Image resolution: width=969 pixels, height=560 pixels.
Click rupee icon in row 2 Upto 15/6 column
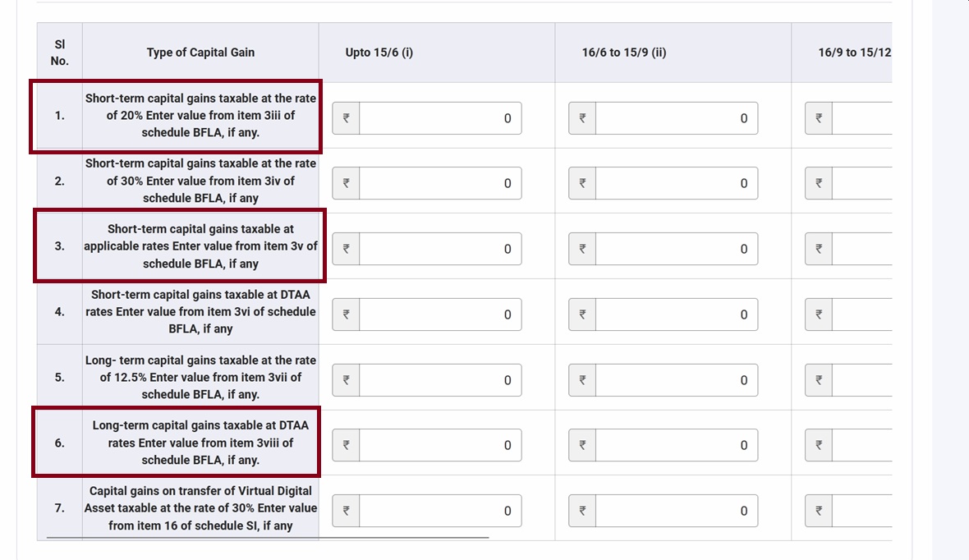point(346,183)
